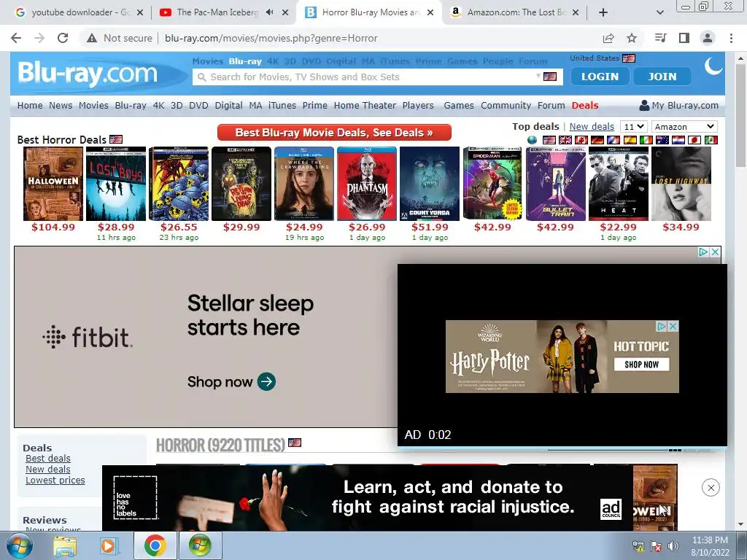Open the Amazon retailer dropdown
The image size is (747, 560).
tap(684, 127)
